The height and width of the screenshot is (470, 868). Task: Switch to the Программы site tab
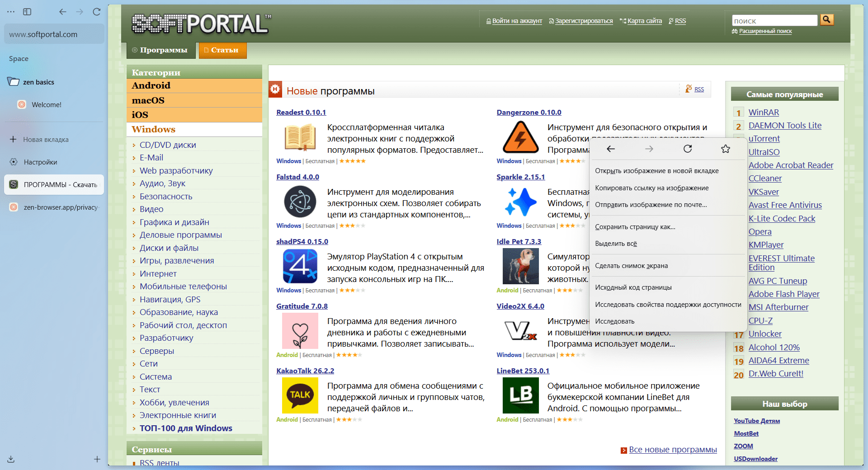[x=161, y=50]
